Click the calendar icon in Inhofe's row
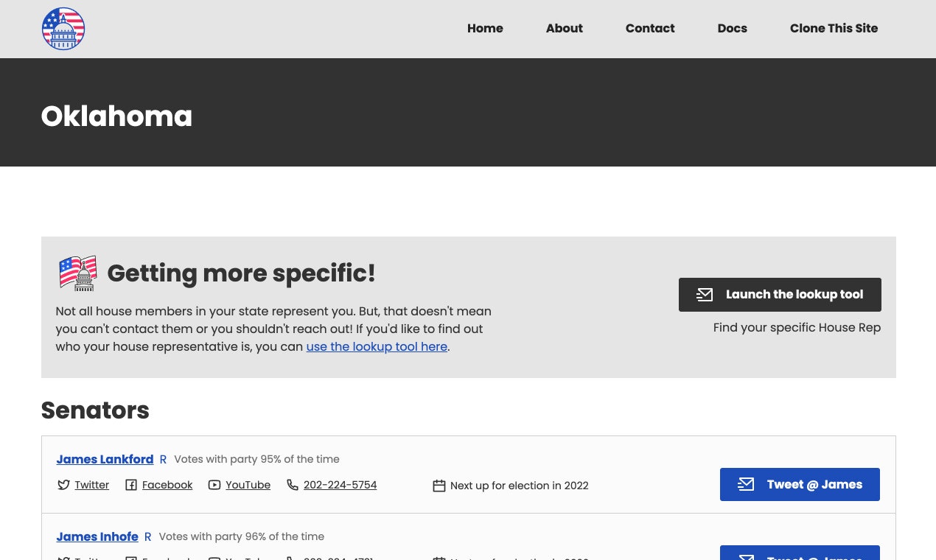 point(439,558)
